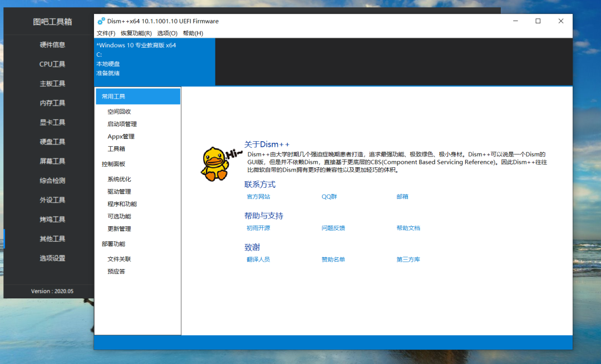
Task: Open 选项设置 in 图吧工具箱 window
Action: click(x=52, y=258)
